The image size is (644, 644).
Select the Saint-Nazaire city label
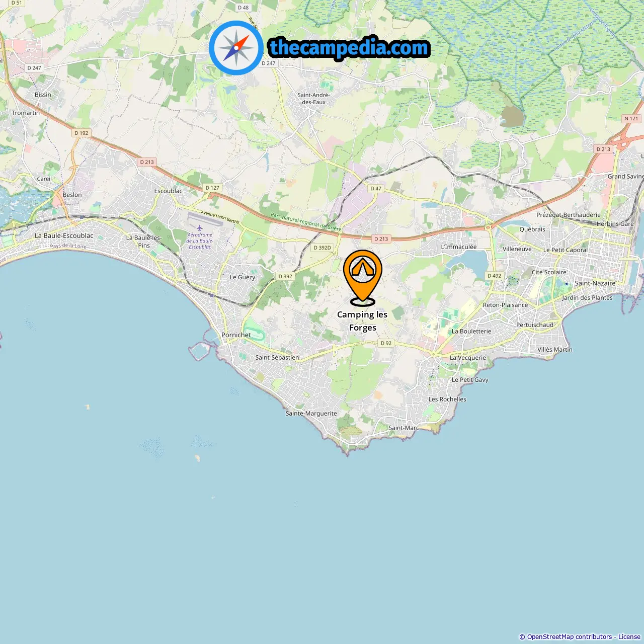point(595,283)
